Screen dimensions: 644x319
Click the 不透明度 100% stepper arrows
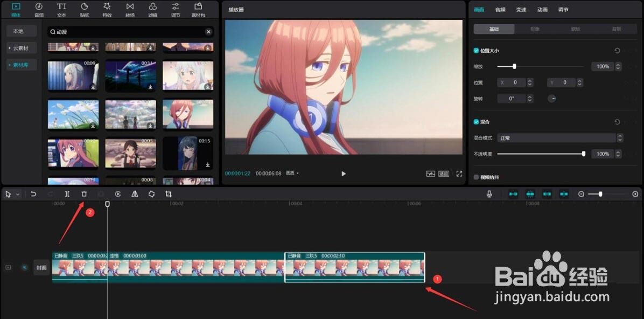618,154
